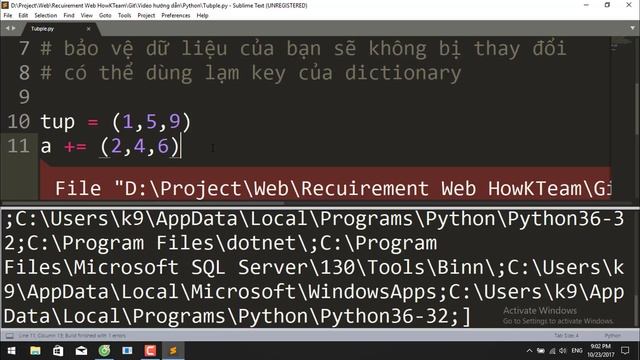The image size is (640, 360).
Task: Minimize the Sublime Text window
Action: 586,5
